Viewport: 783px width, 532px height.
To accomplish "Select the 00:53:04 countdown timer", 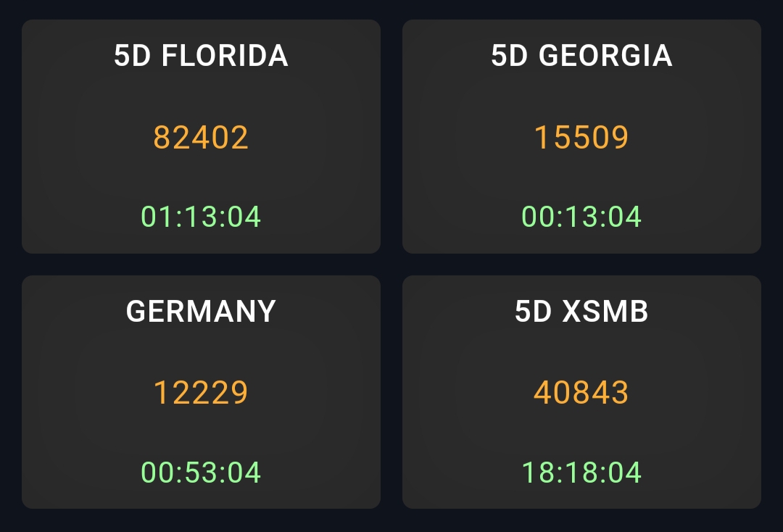I will coord(201,473).
